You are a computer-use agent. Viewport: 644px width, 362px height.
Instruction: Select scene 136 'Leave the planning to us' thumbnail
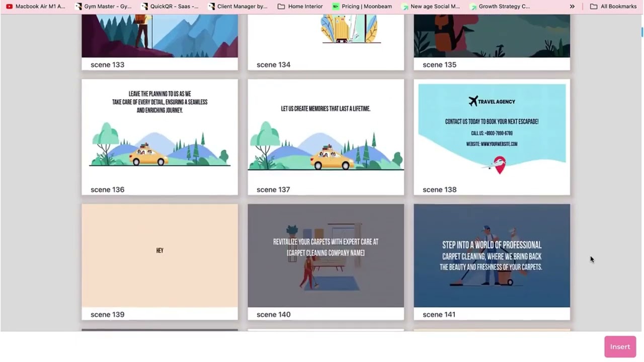(159, 131)
